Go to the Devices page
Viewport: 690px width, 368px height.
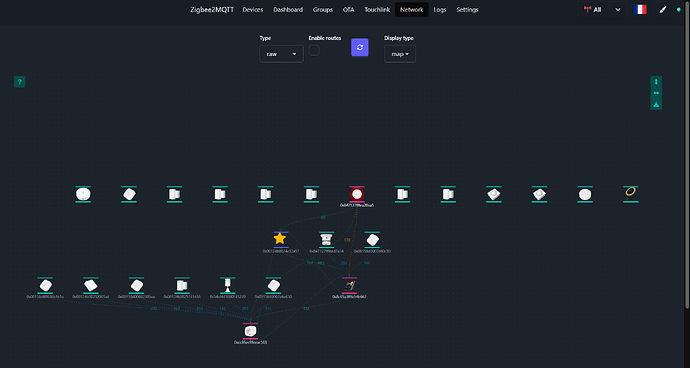pos(253,10)
